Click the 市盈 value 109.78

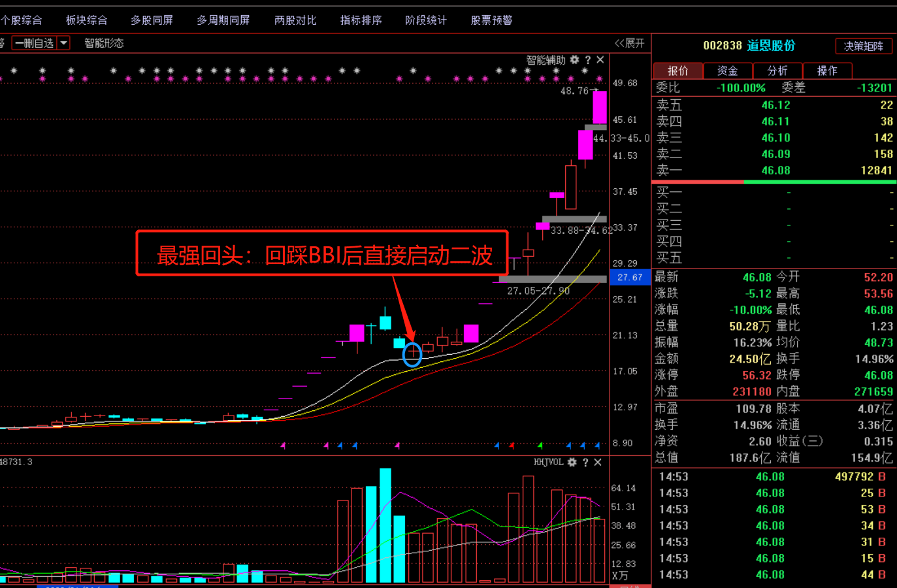(753, 408)
